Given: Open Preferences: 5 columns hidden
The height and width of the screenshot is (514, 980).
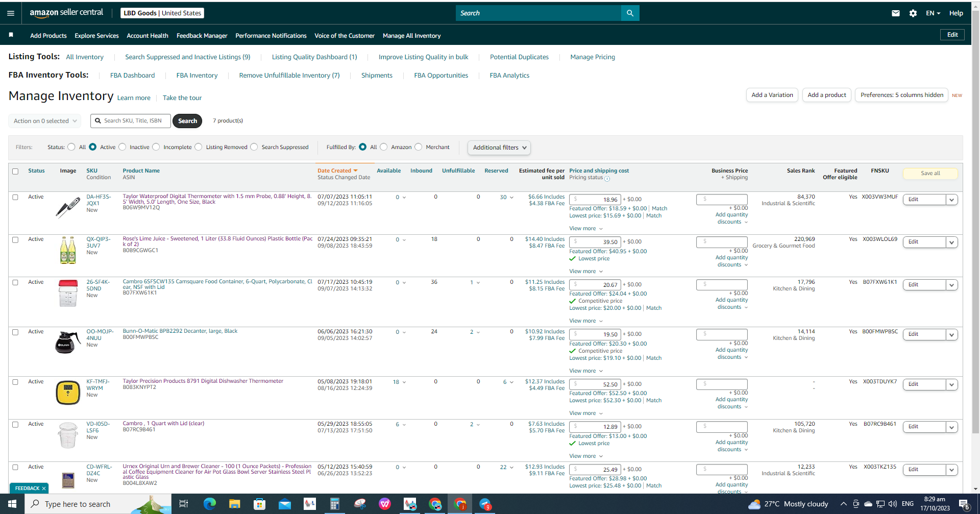Looking at the screenshot, I should (x=902, y=95).
